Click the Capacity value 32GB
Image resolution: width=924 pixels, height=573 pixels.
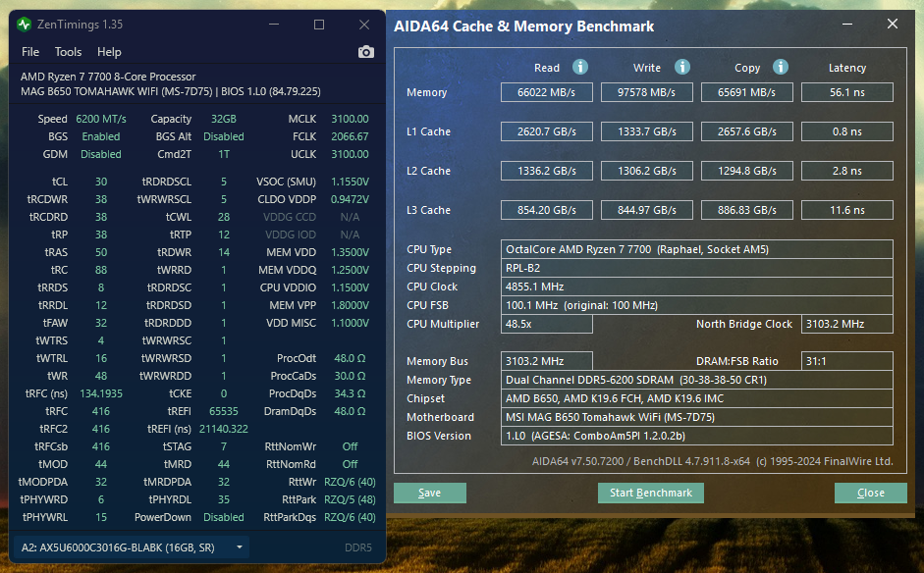click(x=223, y=119)
